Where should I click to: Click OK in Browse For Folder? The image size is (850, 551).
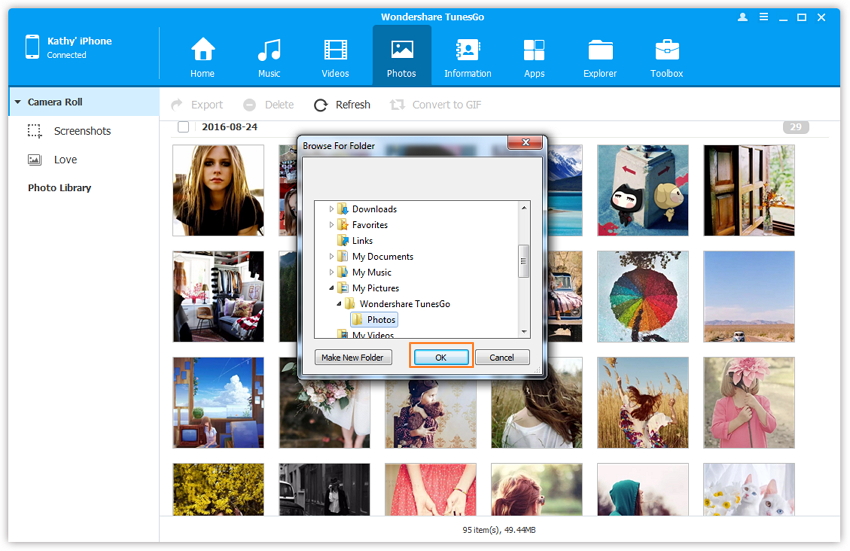(x=440, y=357)
